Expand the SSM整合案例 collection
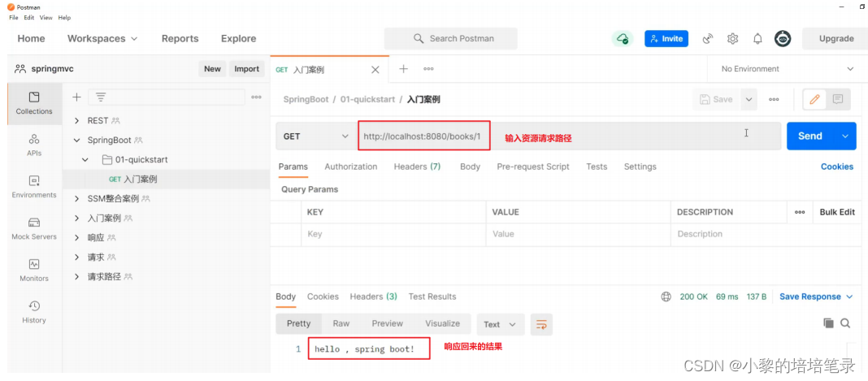Image resolution: width=868 pixels, height=381 pixels. [77, 198]
